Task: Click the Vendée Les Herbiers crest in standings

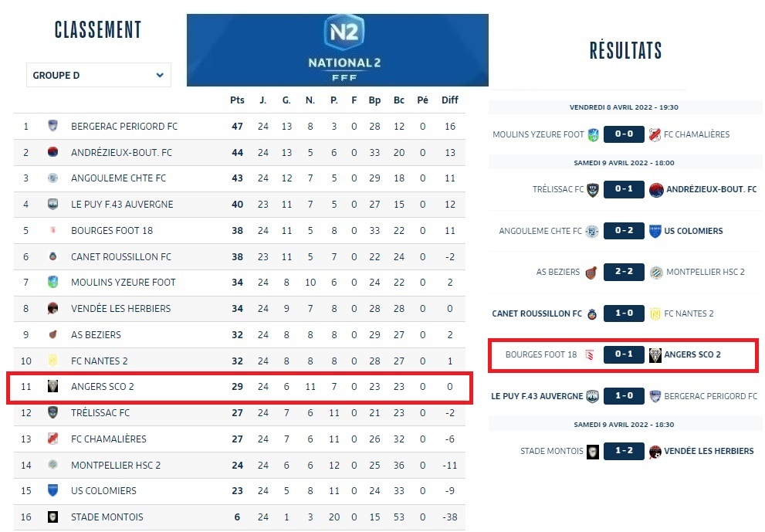Action: (x=52, y=308)
